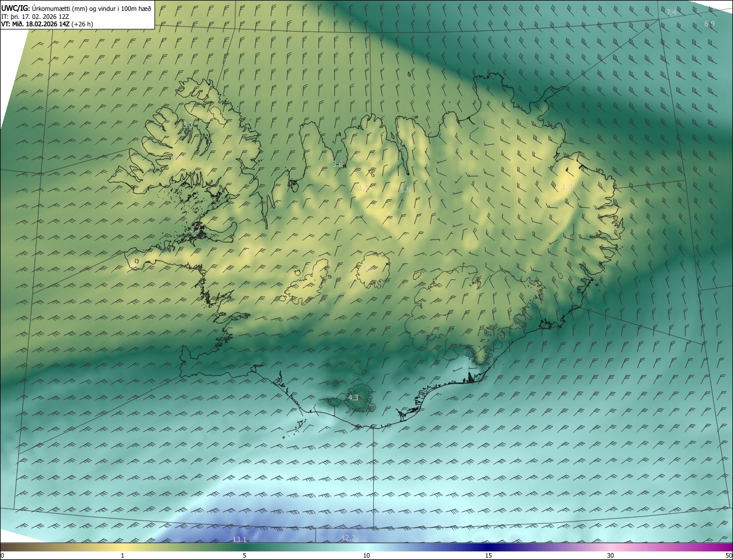Viewport: 733px width, 560px height.
Task: Click the 15 tick on the colour scale
Action: (x=488, y=555)
